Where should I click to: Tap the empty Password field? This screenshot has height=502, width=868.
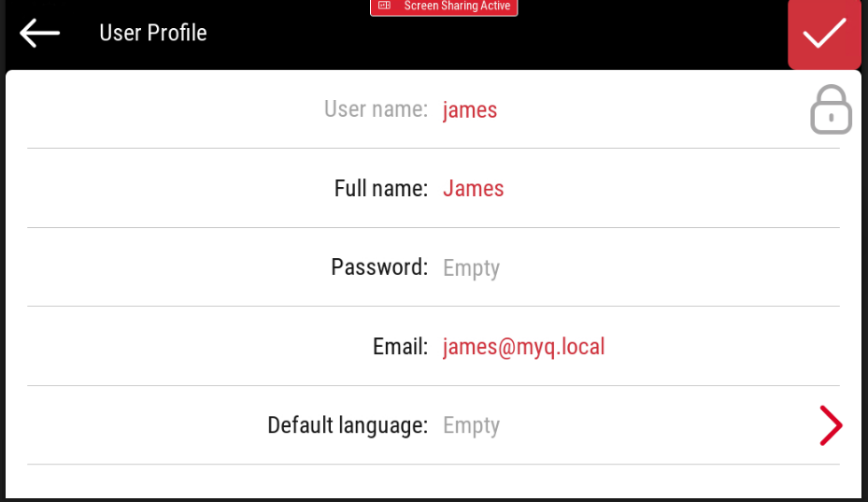[471, 268]
